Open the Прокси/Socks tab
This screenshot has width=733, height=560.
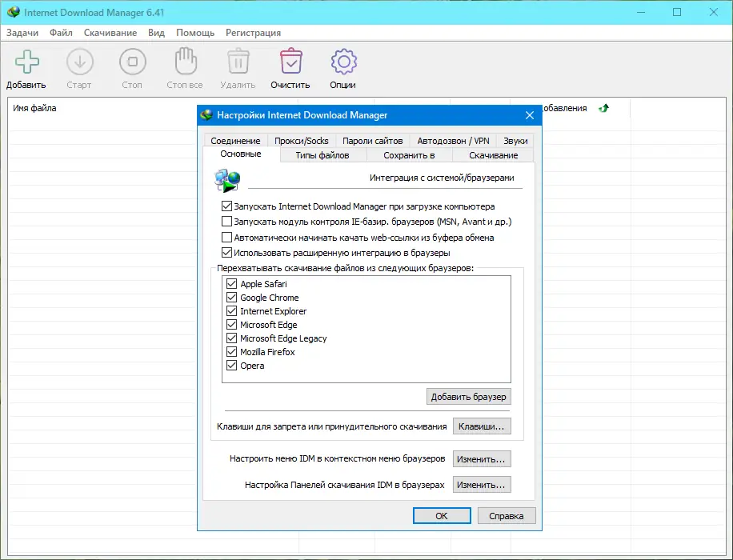[302, 141]
